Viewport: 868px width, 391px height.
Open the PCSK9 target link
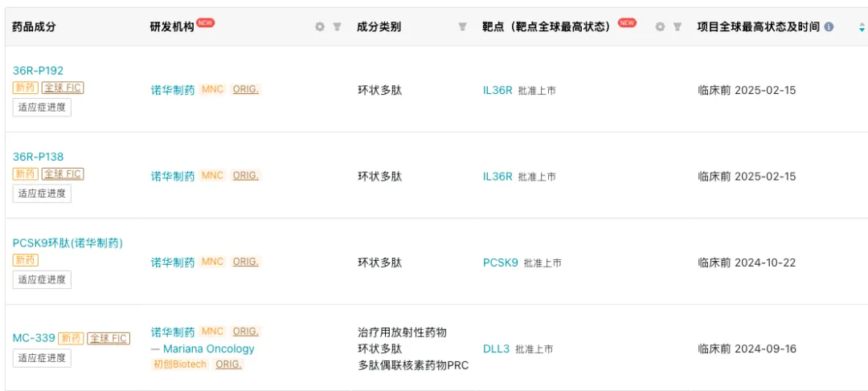click(500, 263)
